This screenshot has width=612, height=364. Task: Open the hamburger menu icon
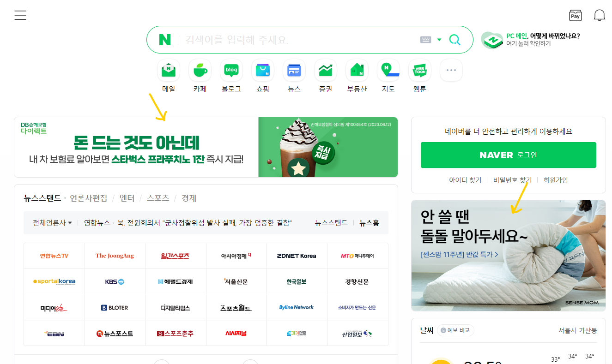click(x=20, y=15)
